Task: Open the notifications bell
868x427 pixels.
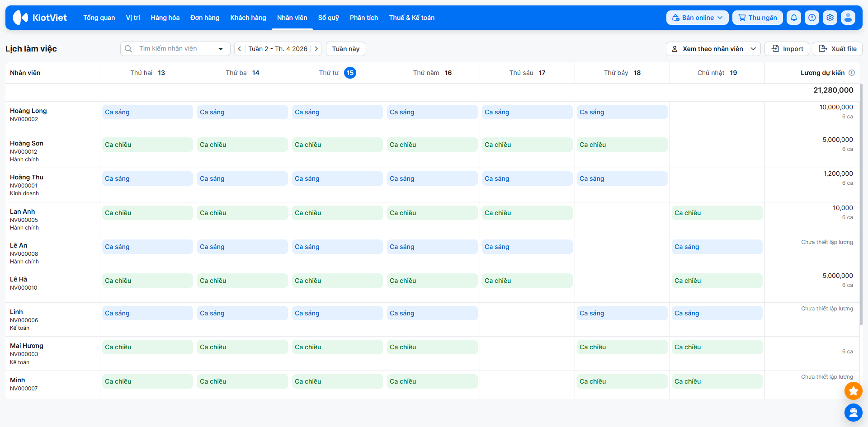Action: (793, 18)
